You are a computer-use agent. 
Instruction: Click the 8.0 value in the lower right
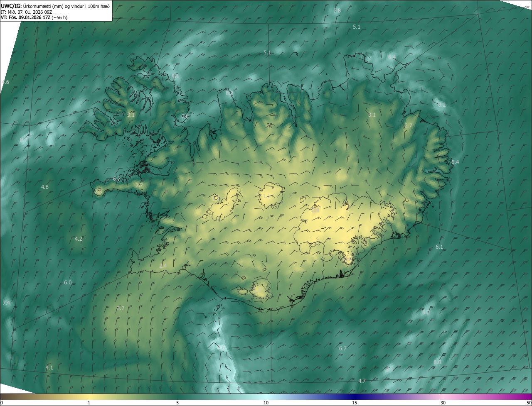pos(437,362)
